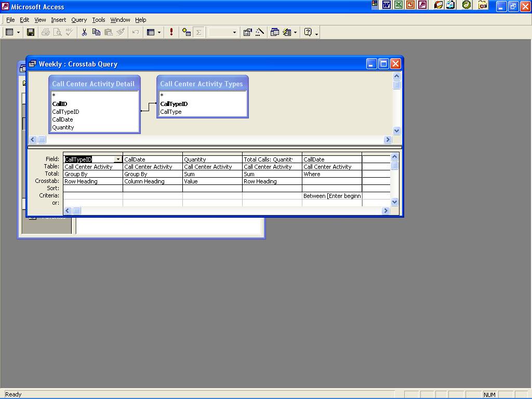Viewport: 532px width, 399px height.
Task: Open the query Properties icon
Action: pyautogui.click(x=248, y=32)
